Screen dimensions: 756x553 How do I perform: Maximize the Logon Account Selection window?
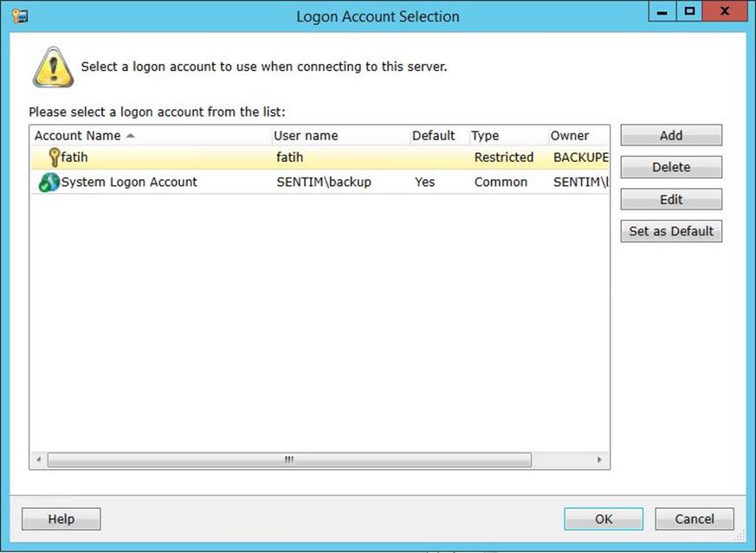pos(690,11)
